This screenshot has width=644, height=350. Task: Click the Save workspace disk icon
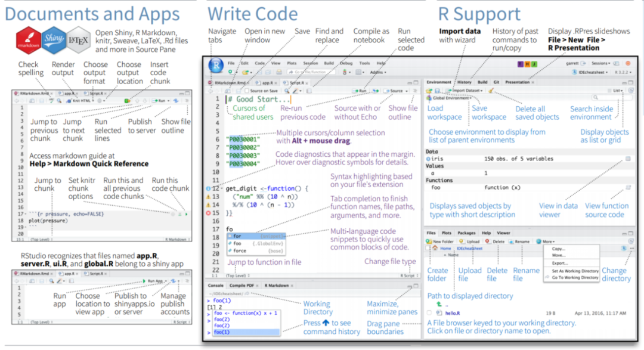(438, 91)
